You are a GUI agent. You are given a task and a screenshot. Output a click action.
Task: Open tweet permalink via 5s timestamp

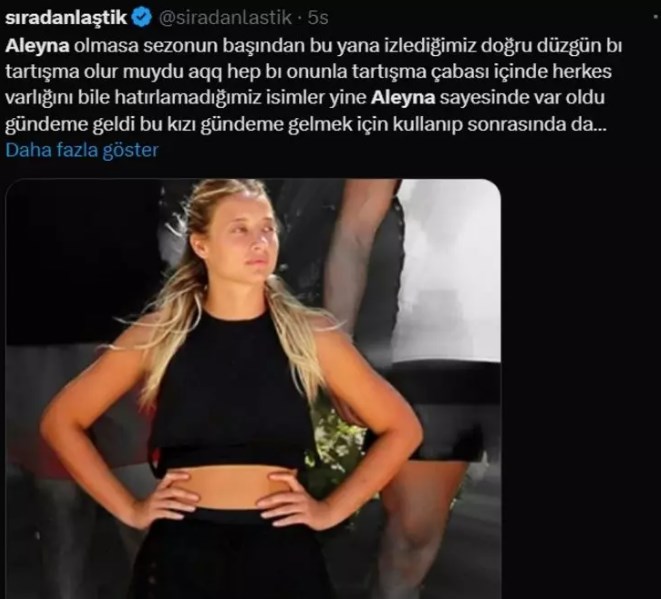318,18
